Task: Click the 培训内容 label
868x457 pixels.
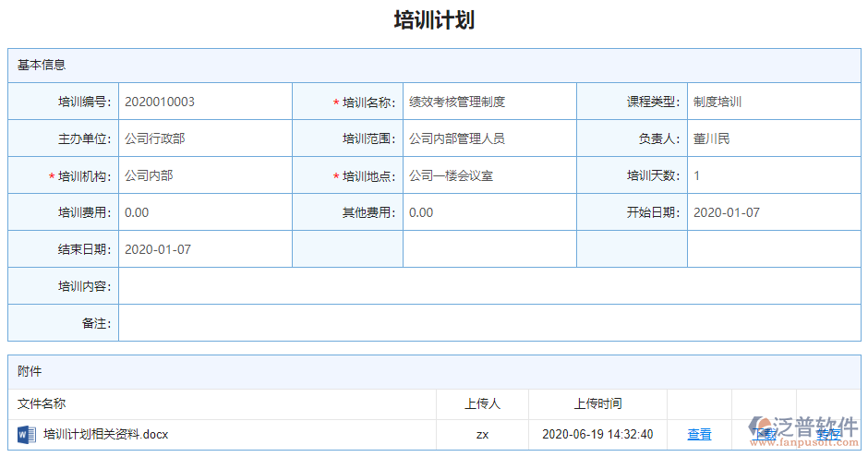Action: [84, 286]
